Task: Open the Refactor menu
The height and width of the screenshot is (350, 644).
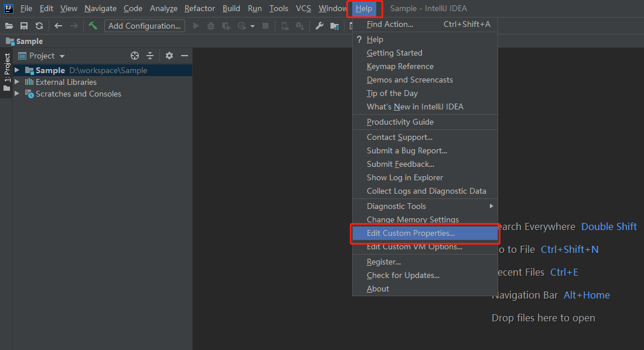Action: pos(200,9)
